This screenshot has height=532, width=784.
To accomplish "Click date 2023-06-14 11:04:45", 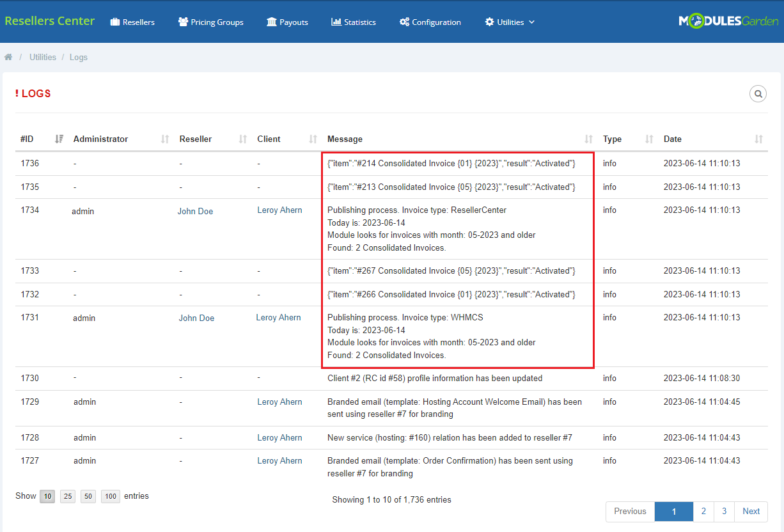I will (702, 402).
